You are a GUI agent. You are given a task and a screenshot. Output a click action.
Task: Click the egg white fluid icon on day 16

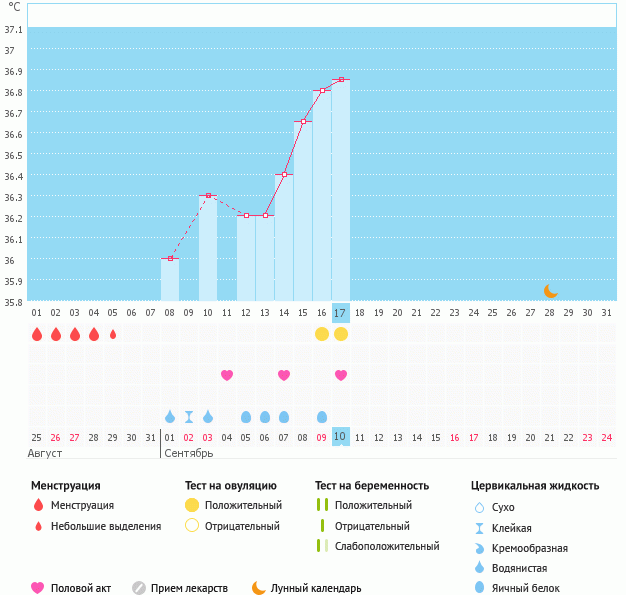tap(322, 416)
